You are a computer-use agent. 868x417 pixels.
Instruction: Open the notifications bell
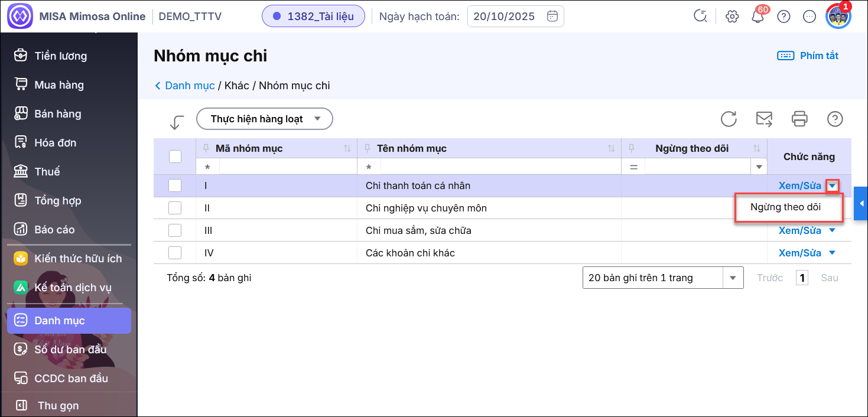pyautogui.click(x=758, y=17)
